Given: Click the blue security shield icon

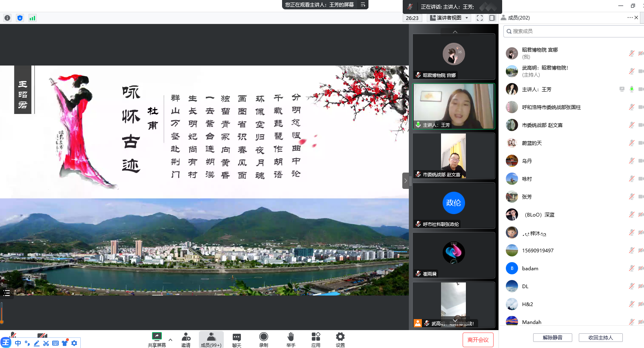Looking at the screenshot, I should point(20,18).
